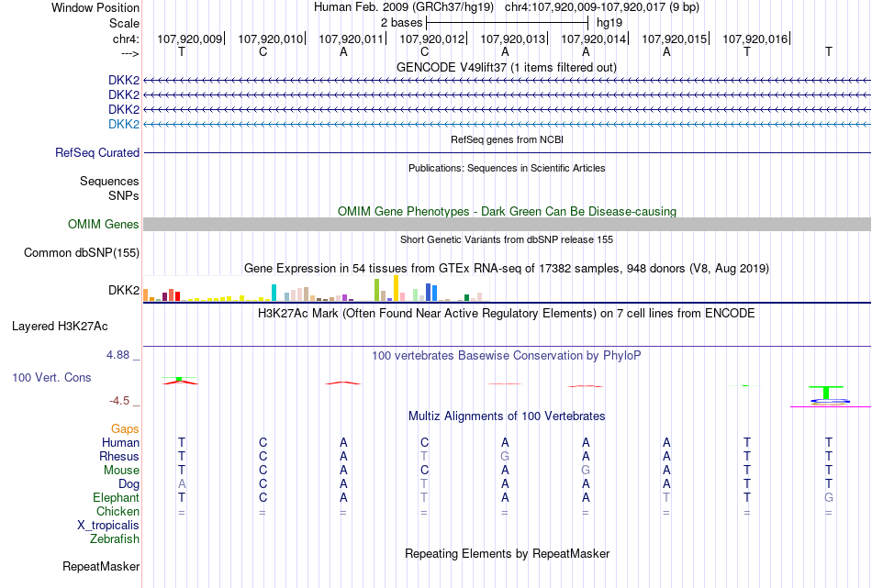872x588 pixels.
Task: Click the '-4.5' PhyloP lower scale value
Action: pyautogui.click(x=119, y=401)
